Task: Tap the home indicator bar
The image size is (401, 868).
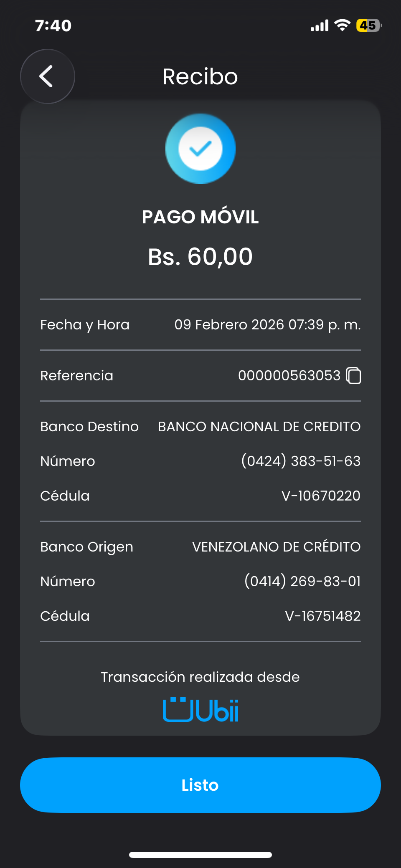Action: [200, 855]
